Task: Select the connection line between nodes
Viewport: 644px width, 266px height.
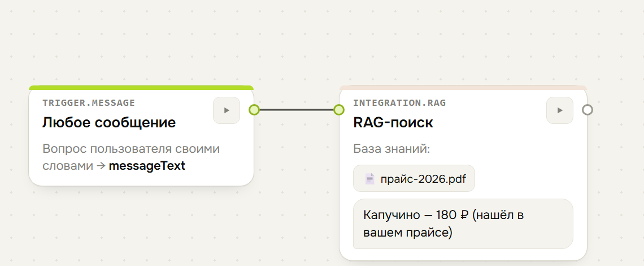Action: pyautogui.click(x=297, y=110)
